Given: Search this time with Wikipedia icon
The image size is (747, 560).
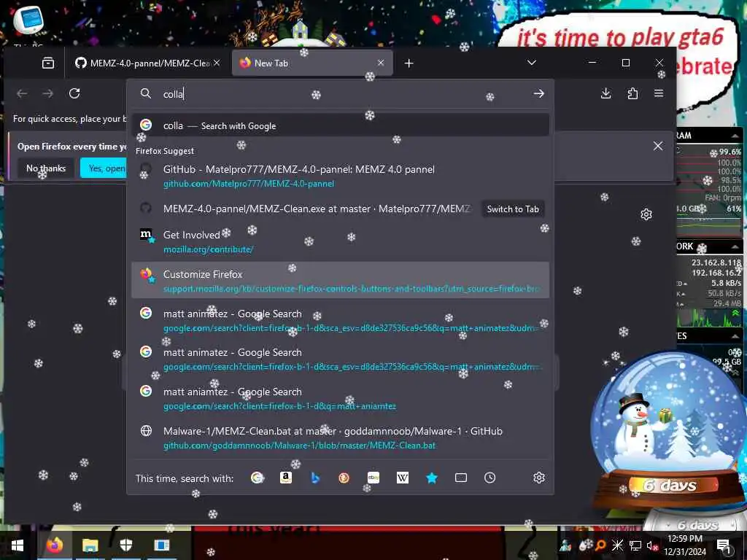Looking at the screenshot, I should [403, 478].
